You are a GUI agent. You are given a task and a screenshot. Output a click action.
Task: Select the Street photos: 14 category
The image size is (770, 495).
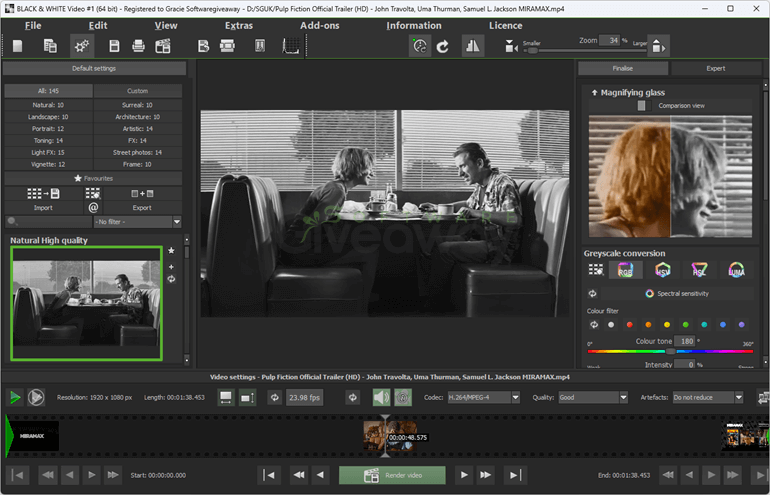tap(138, 153)
